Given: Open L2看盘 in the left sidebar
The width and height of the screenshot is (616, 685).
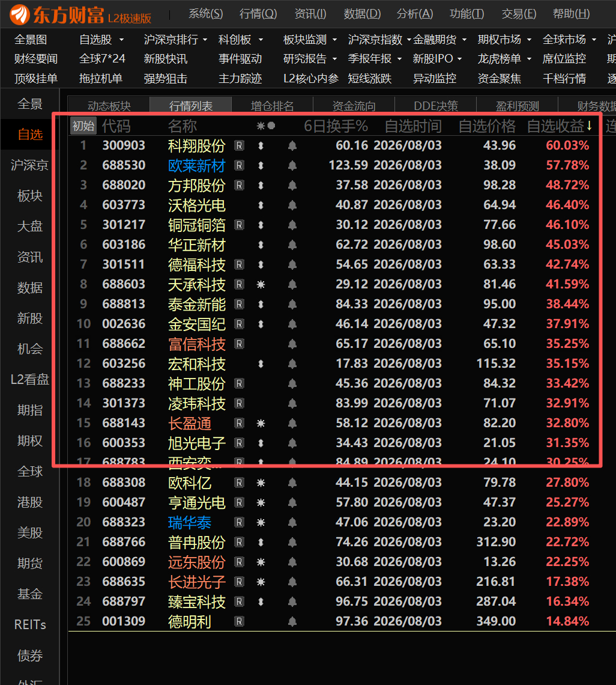Looking at the screenshot, I should [x=29, y=379].
